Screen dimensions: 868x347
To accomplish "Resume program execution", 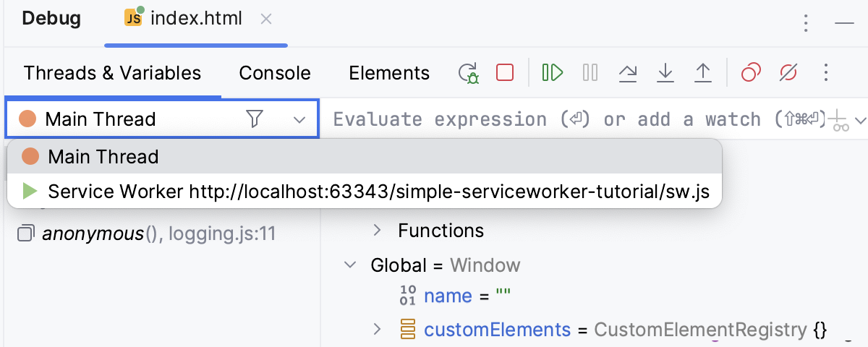I will pyautogui.click(x=553, y=73).
